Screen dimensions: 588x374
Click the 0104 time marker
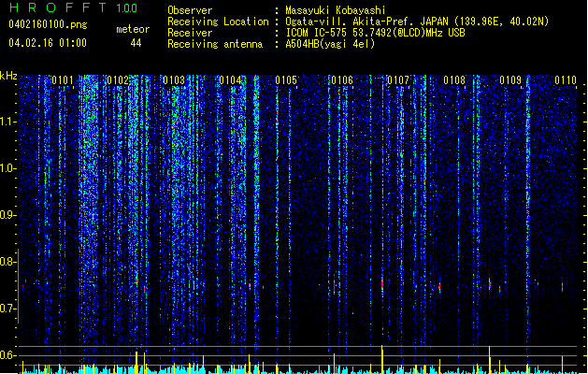click(230, 80)
